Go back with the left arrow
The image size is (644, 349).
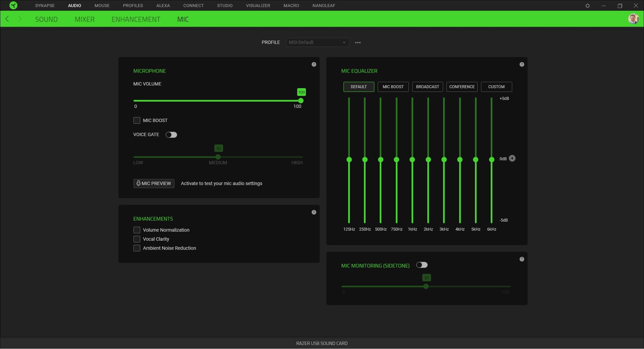point(7,19)
